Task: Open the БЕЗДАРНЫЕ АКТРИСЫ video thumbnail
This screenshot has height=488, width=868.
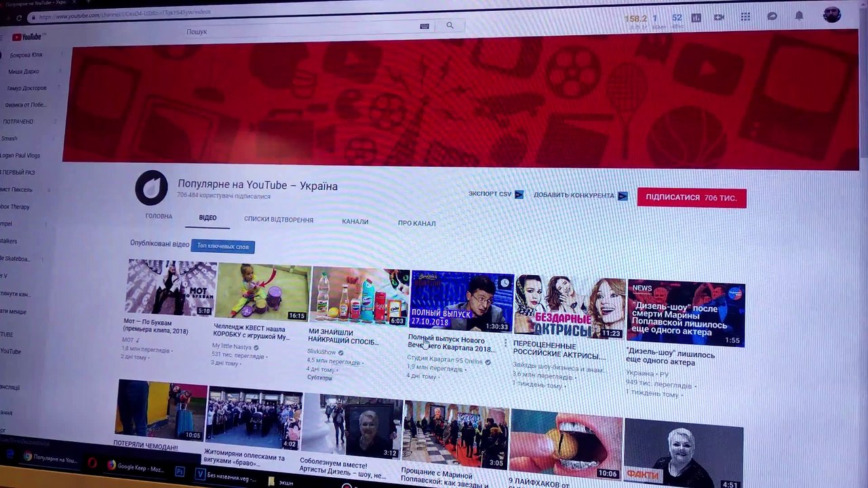Action: tap(570, 307)
